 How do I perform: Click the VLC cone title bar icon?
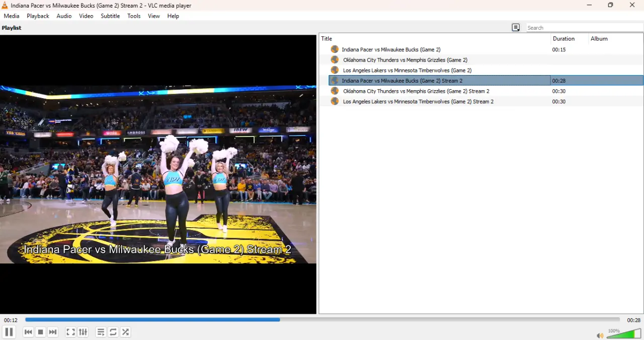click(x=5, y=6)
